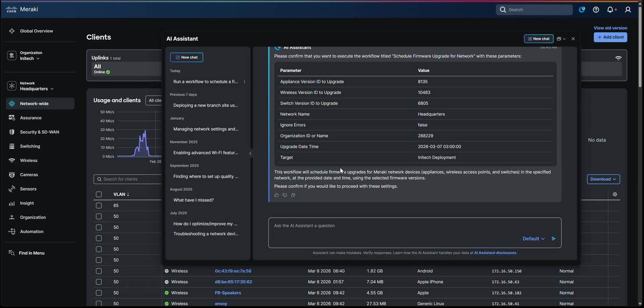Image resolution: width=644 pixels, height=308 pixels.
Task: Expand the Default mode dropdown
Action: (x=534, y=239)
